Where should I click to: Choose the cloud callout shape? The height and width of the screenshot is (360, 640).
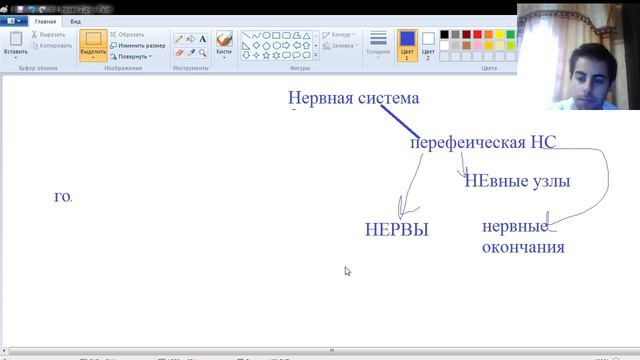306,55
